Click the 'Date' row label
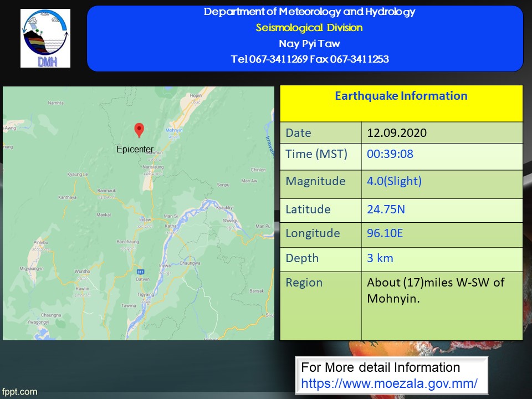Viewport: 532px width, 399px height. (298, 132)
